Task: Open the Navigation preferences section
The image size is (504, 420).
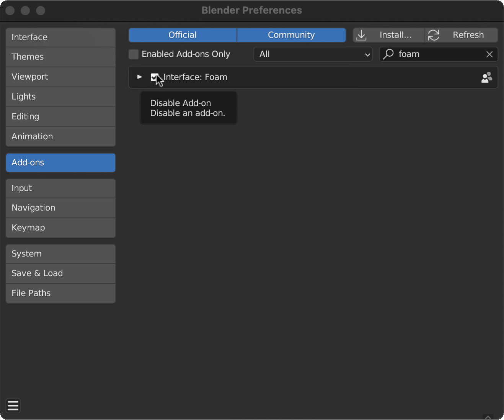Action: click(x=60, y=208)
